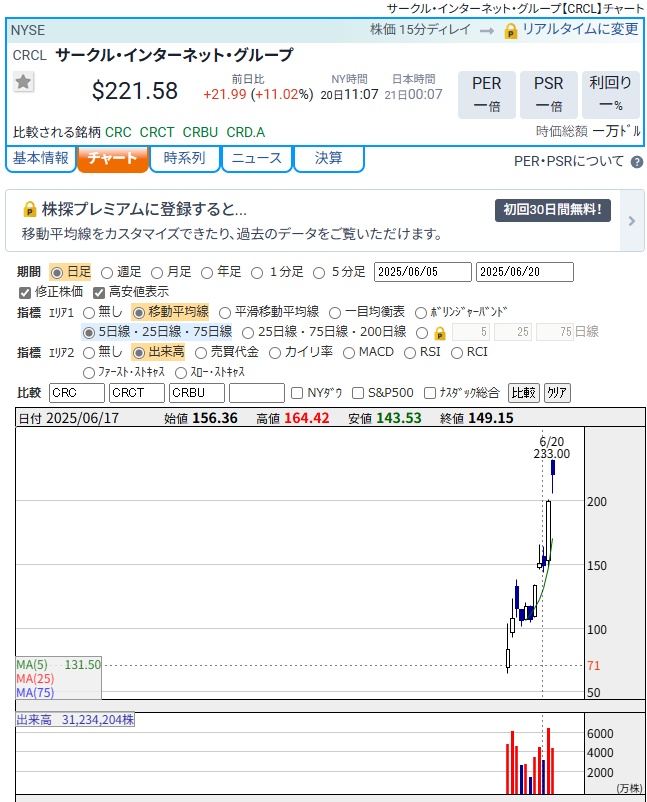Enable ナスダック総合 comparison checkbox
The image size is (647, 802).
tap(430, 393)
